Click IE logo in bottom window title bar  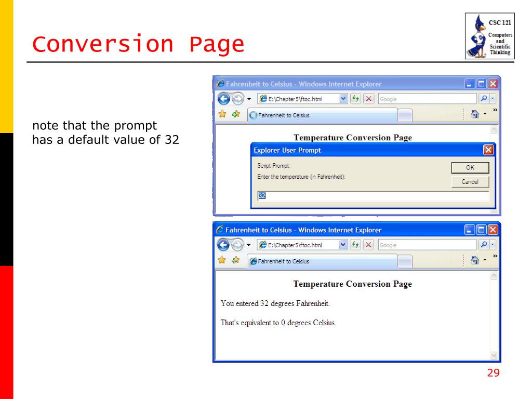click(x=220, y=230)
